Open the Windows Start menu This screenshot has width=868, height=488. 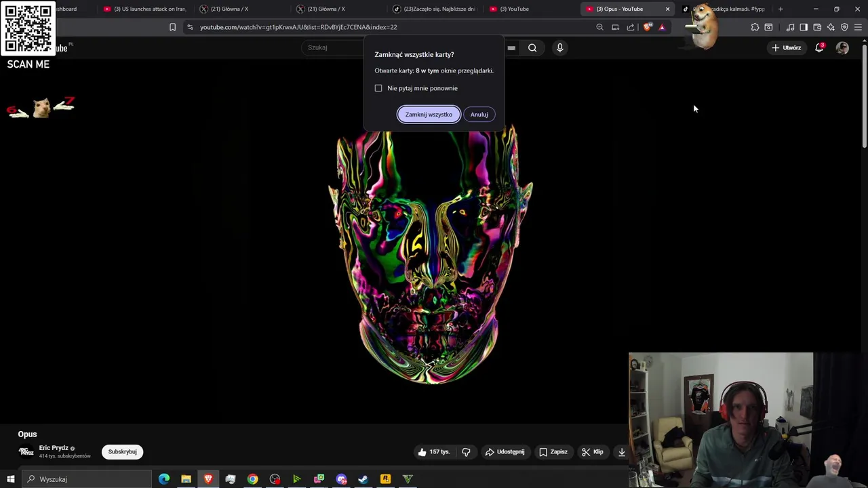(x=10, y=479)
